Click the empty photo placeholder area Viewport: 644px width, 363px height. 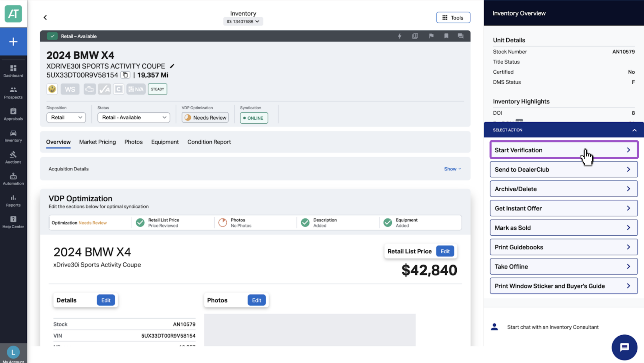tap(310, 330)
